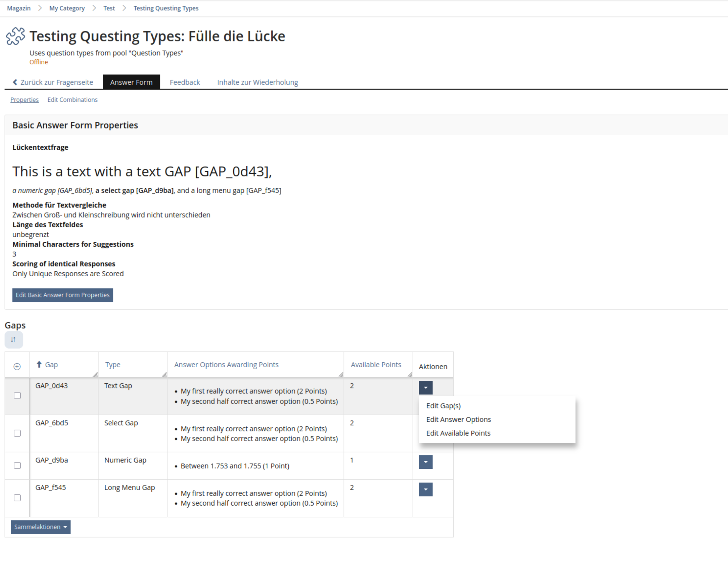Click the select-all plus circle icon
This screenshot has height=564, width=728.
pos(17,366)
